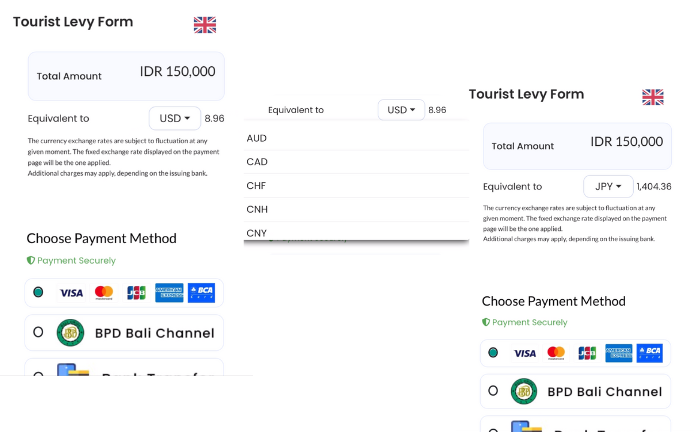Expand the USD dropdown below the Total Amount box
Screen dimensions: 694x432
(175, 118)
